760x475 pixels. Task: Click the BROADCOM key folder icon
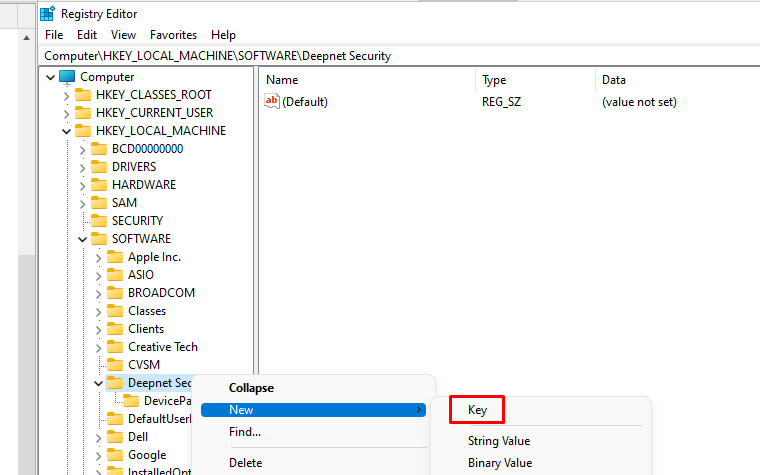point(115,293)
